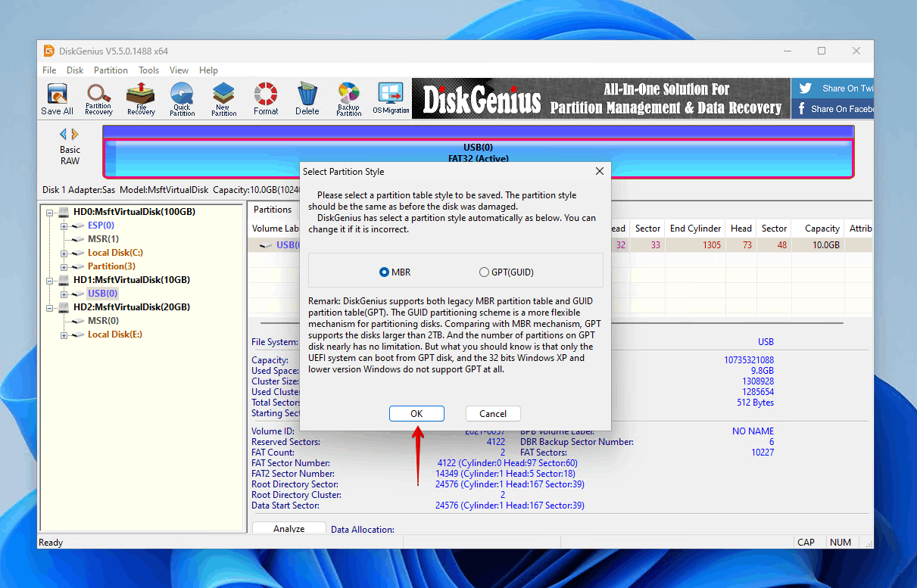The image size is (917, 588).
Task: Select the GPT(GUID) radio button
Action: (485, 272)
